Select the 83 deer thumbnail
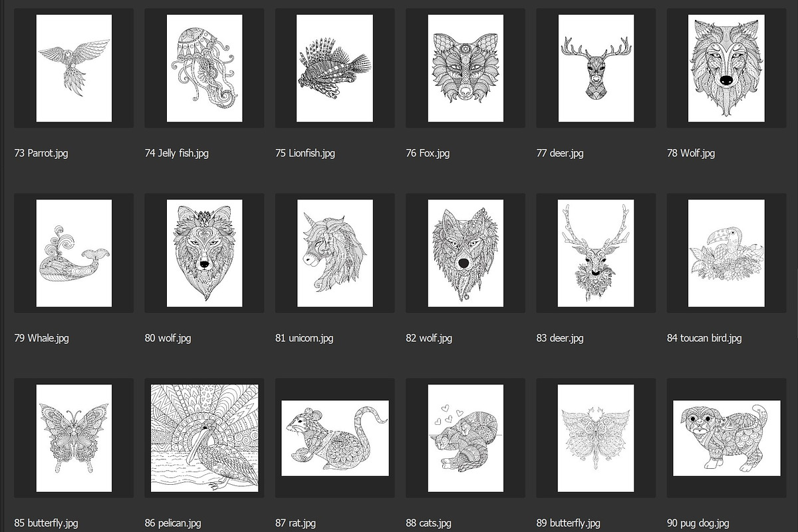The image size is (798, 532). (597, 253)
